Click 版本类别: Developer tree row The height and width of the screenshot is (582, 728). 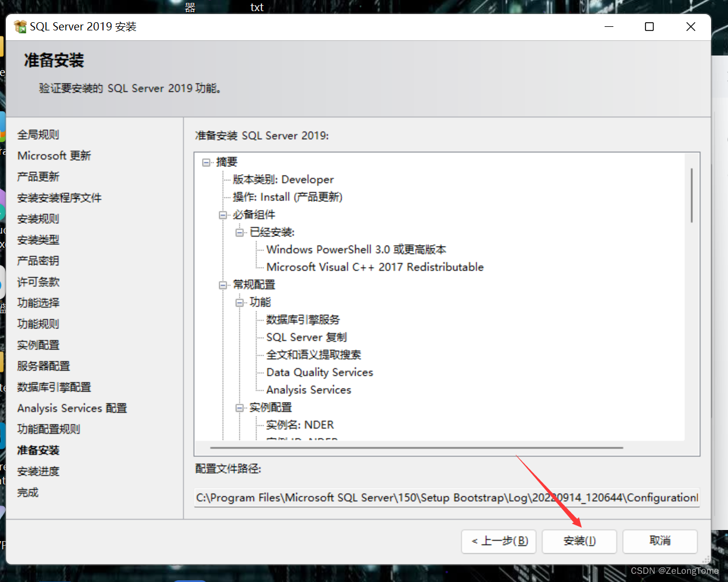pyautogui.click(x=283, y=179)
